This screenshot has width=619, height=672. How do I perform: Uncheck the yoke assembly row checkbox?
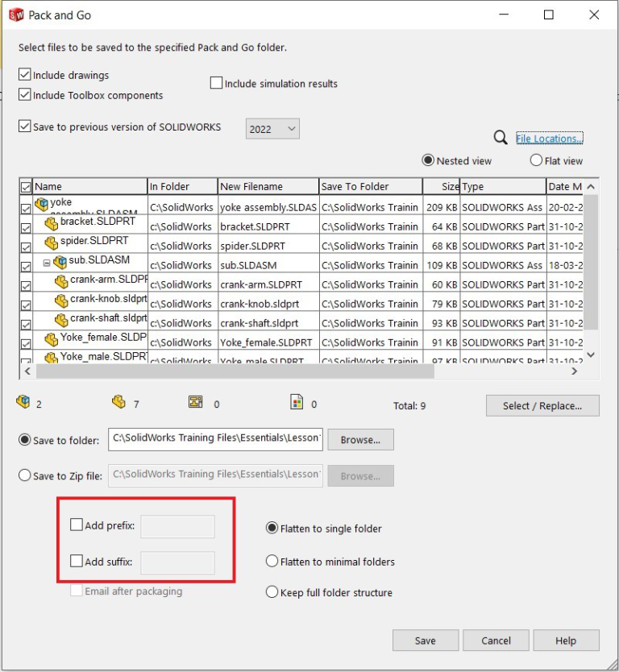coord(26,209)
